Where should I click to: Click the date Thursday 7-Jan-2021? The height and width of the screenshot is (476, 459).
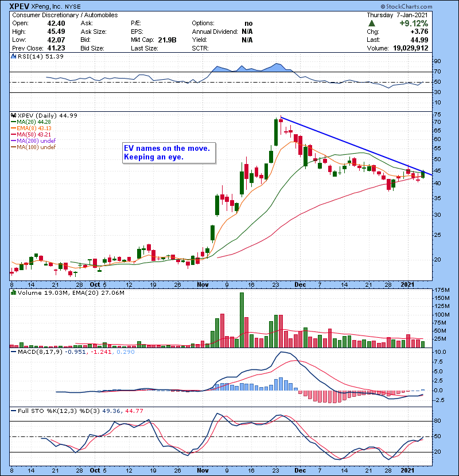pyautogui.click(x=398, y=15)
